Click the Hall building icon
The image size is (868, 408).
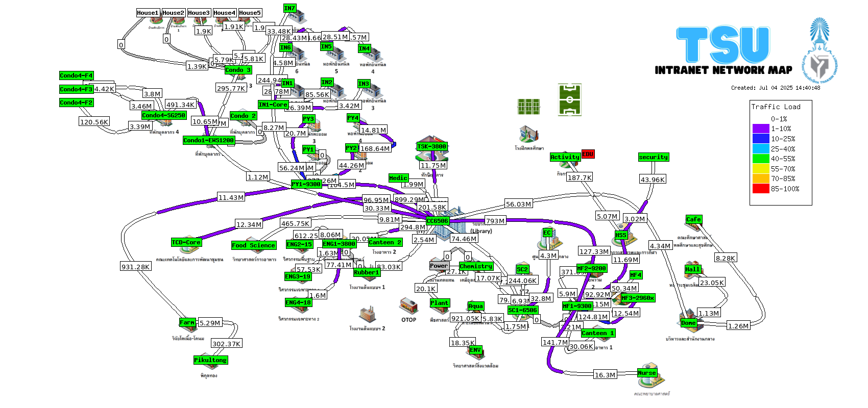point(692,271)
